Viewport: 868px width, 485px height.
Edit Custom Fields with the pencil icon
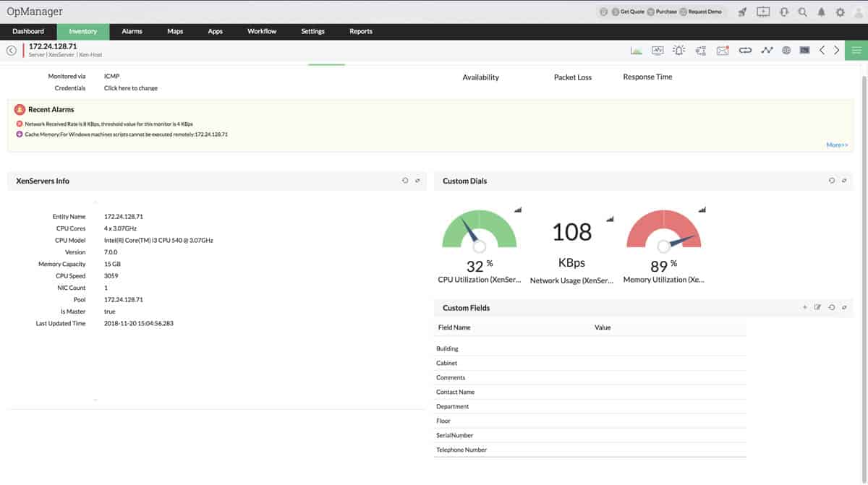coord(818,307)
